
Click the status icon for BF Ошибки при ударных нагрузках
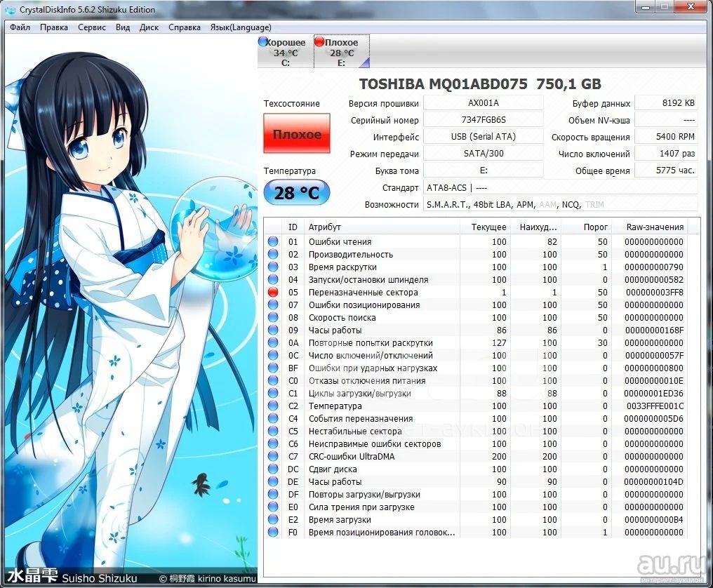coord(273,368)
